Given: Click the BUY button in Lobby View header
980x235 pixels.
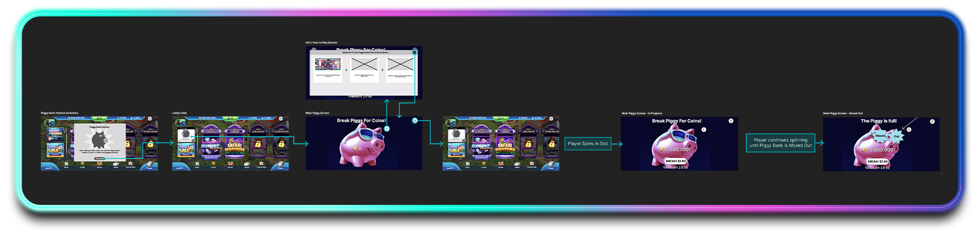Looking at the screenshot, I should [x=231, y=118].
